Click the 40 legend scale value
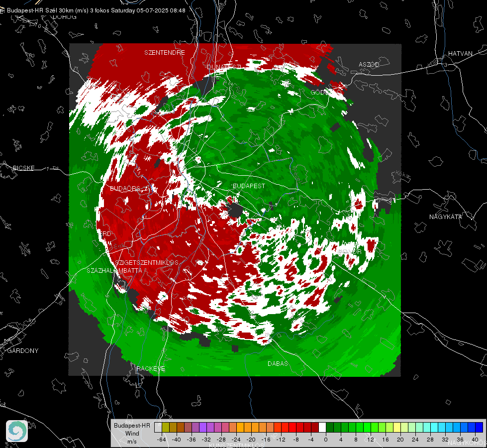Screen dimensions: 487x448 [x=475, y=440]
